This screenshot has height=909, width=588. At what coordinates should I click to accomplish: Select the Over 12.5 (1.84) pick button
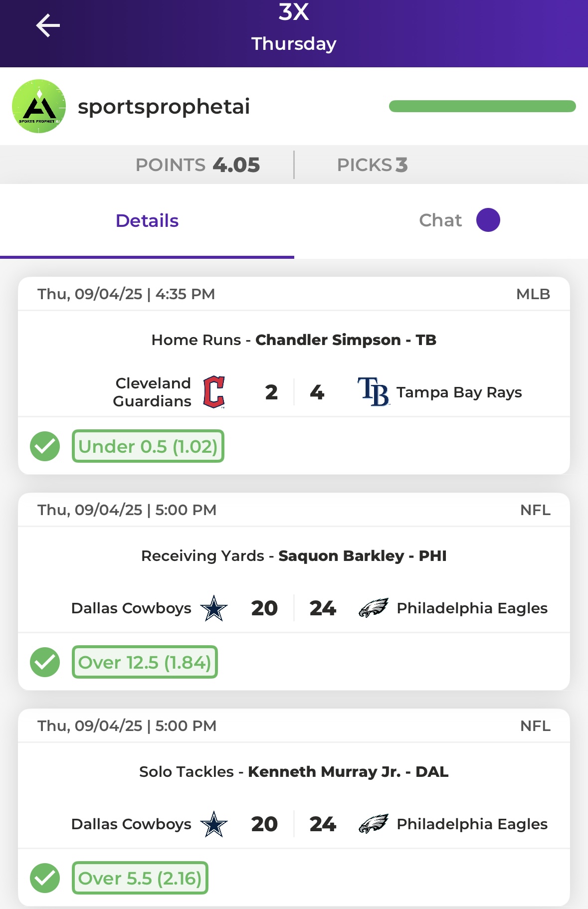[x=145, y=662]
